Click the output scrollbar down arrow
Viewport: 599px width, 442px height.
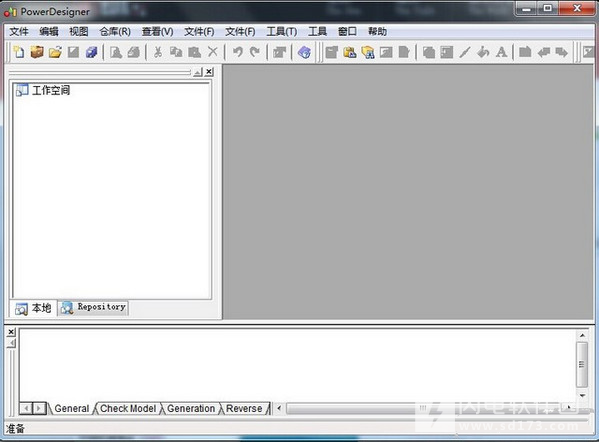click(582, 395)
